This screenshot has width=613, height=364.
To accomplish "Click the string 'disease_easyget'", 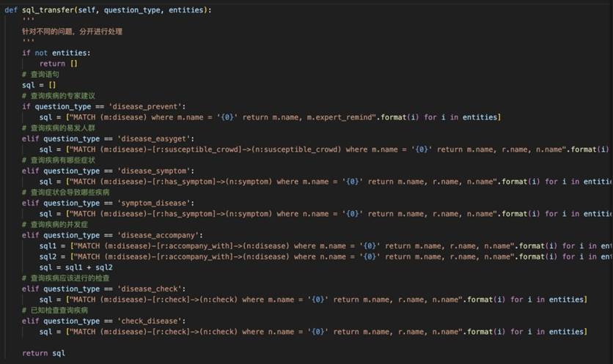I will pos(154,138).
